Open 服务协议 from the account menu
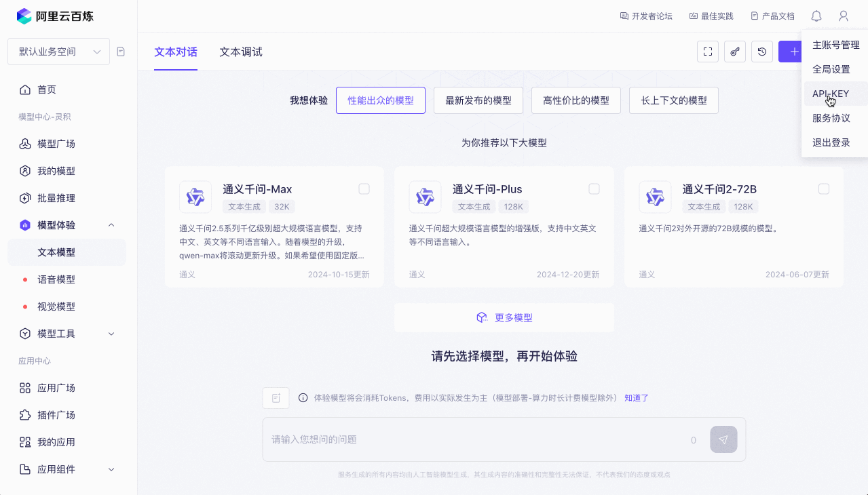The image size is (868, 495). [835, 118]
